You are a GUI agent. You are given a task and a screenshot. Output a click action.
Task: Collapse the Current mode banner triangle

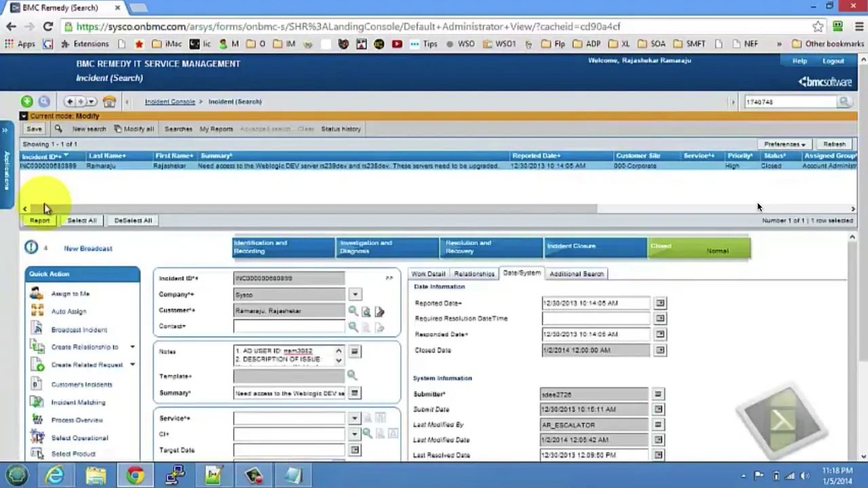tap(24, 117)
